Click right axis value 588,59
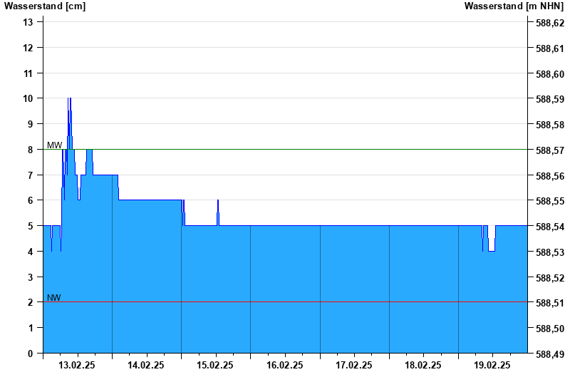This screenshot has height=392, width=570. [x=550, y=99]
